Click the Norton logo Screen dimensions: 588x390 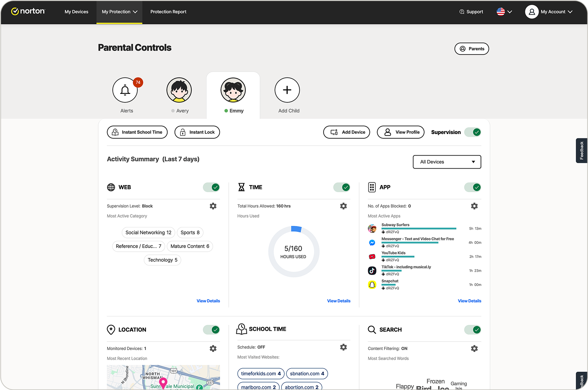(x=28, y=11)
